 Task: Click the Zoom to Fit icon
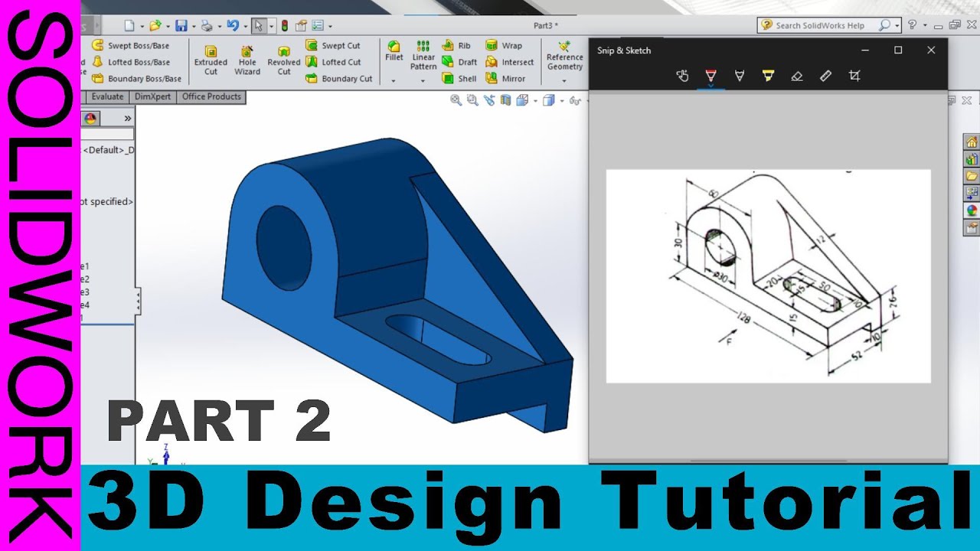pyautogui.click(x=456, y=100)
